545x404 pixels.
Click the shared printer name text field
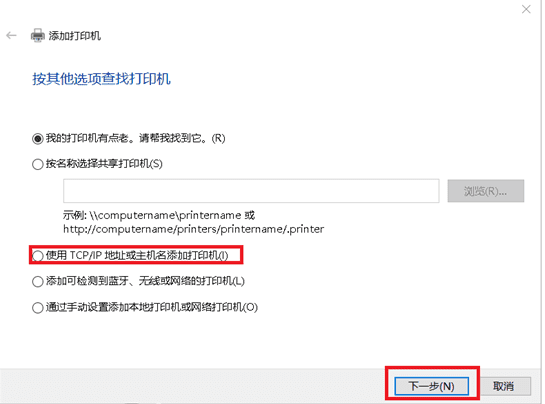pyautogui.click(x=251, y=191)
